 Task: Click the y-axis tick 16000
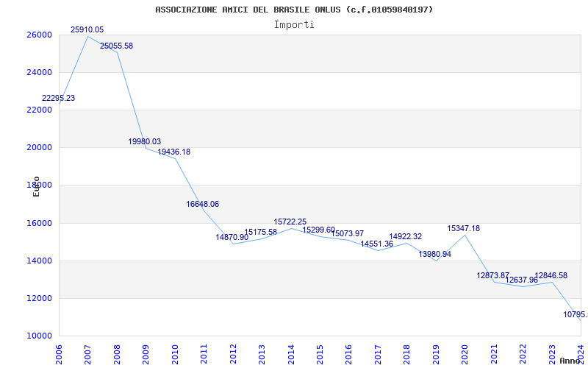tap(39, 223)
